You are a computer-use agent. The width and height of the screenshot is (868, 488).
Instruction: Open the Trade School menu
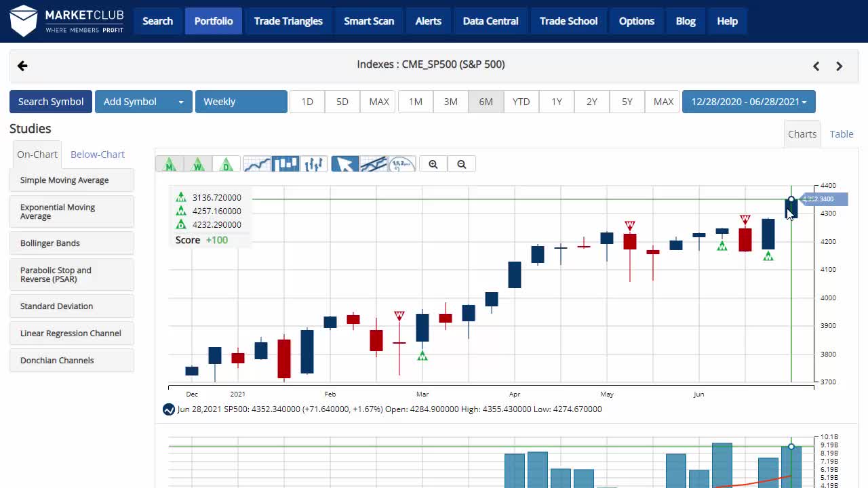569,21
